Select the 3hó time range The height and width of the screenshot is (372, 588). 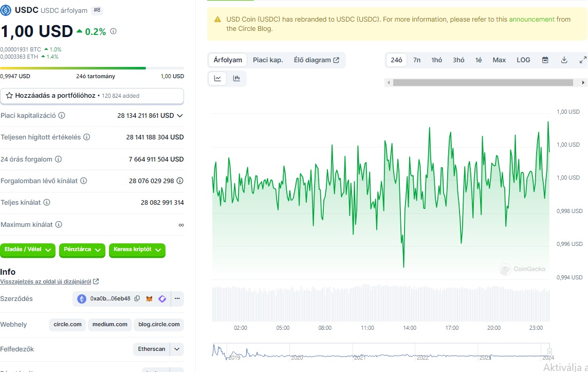(458, 60)
